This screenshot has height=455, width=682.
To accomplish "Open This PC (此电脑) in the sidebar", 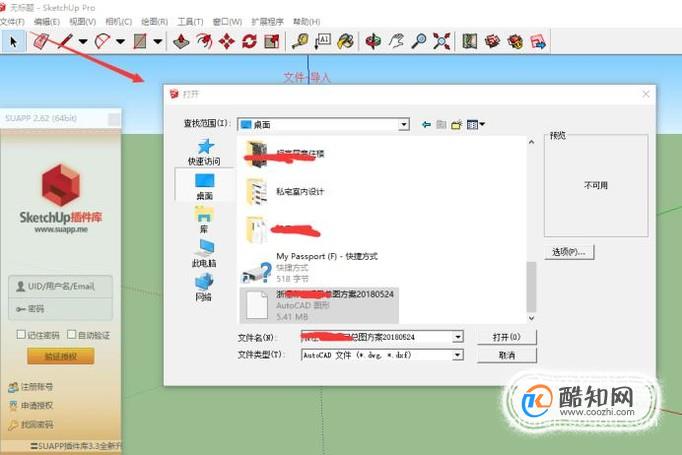I will click(x=204, y=254).
